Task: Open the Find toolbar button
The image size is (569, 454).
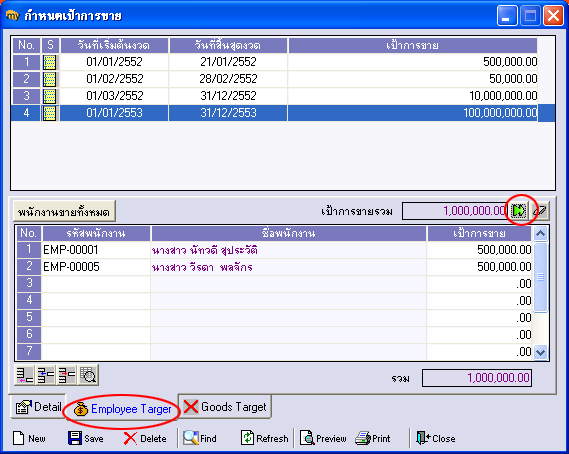Action: [x=200, y=438]
